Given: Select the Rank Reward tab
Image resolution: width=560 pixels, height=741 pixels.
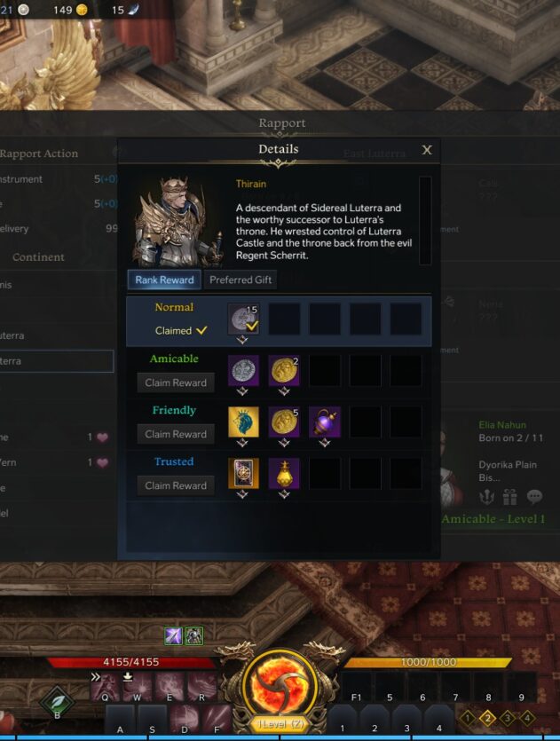Looking at the screenshot, I should point(164,280).
